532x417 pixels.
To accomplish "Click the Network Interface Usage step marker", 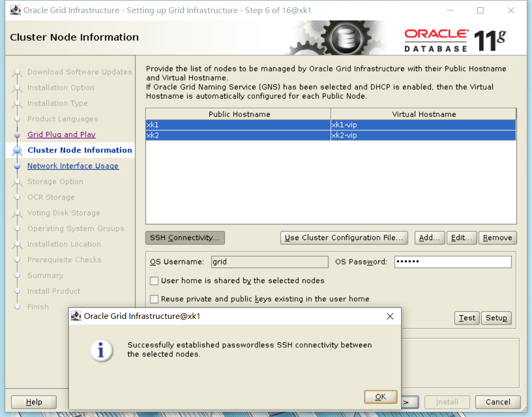I will pyautogui.click(x=17, y=166).
